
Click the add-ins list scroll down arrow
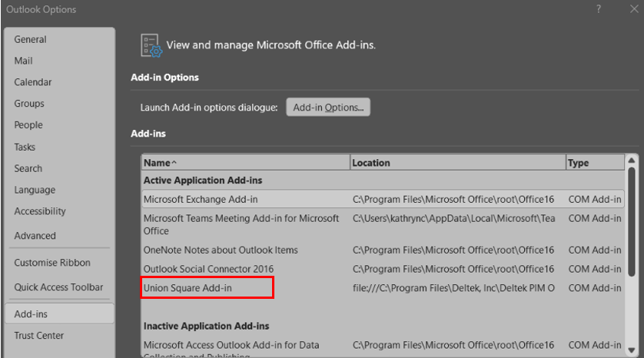click(x=632, y=350)
